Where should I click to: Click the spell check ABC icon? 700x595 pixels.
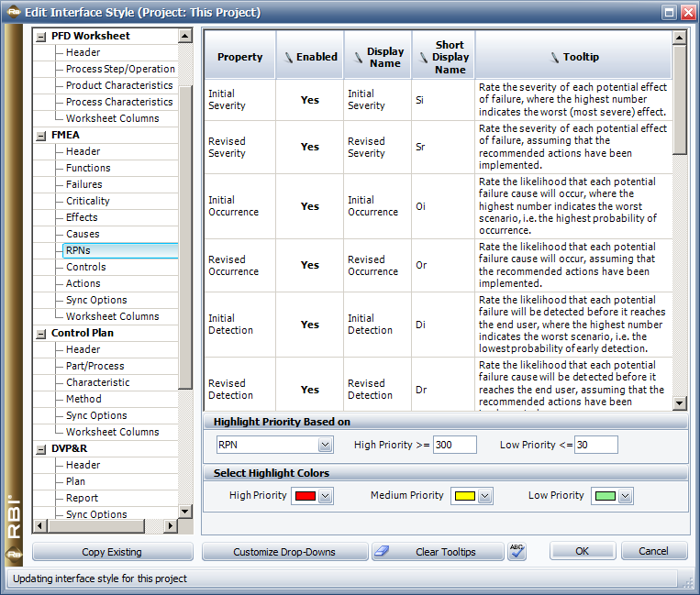point(517,551)
